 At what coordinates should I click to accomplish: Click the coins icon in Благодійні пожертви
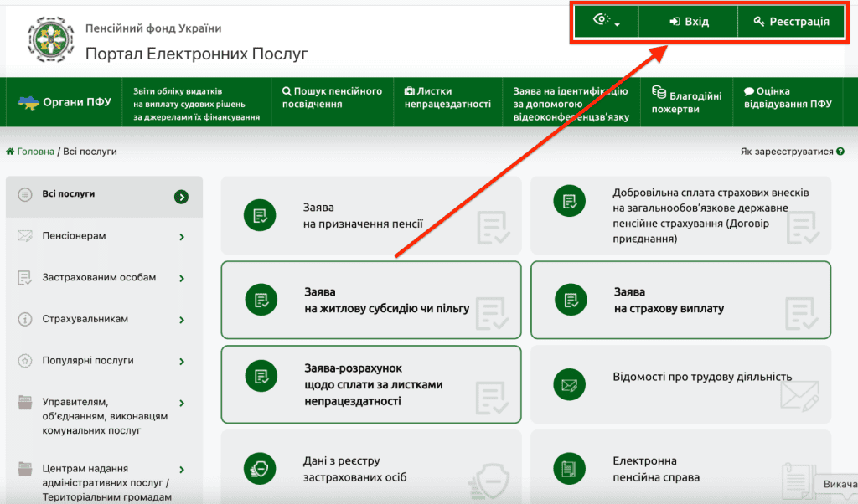pyautogui.click(x=659, y=92)
